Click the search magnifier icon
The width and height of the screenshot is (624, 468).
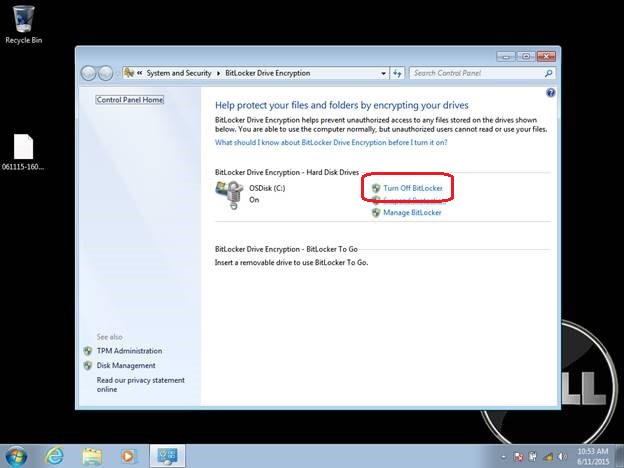[x=549, y=73]
